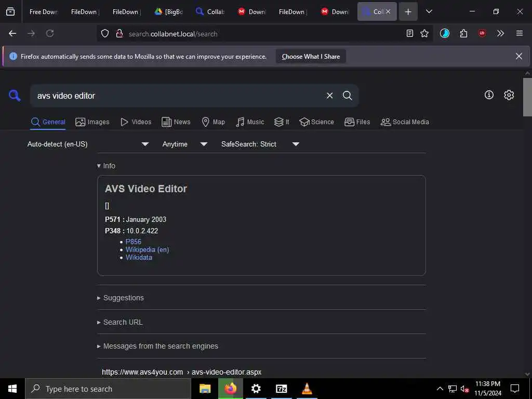Switch to the Map category tab
The image size is (532, 399).
click(x=213, y=122)
